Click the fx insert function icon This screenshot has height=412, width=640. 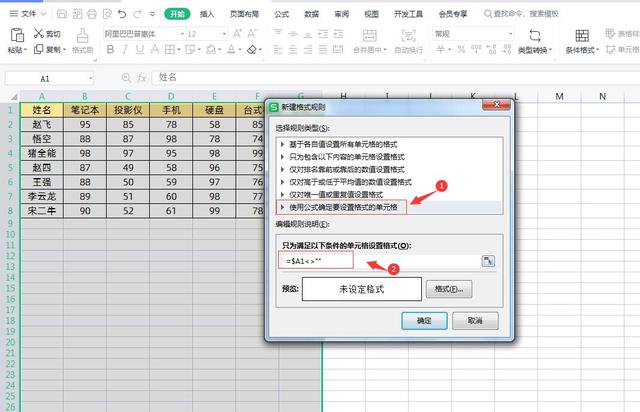click(x=141, y=78)
